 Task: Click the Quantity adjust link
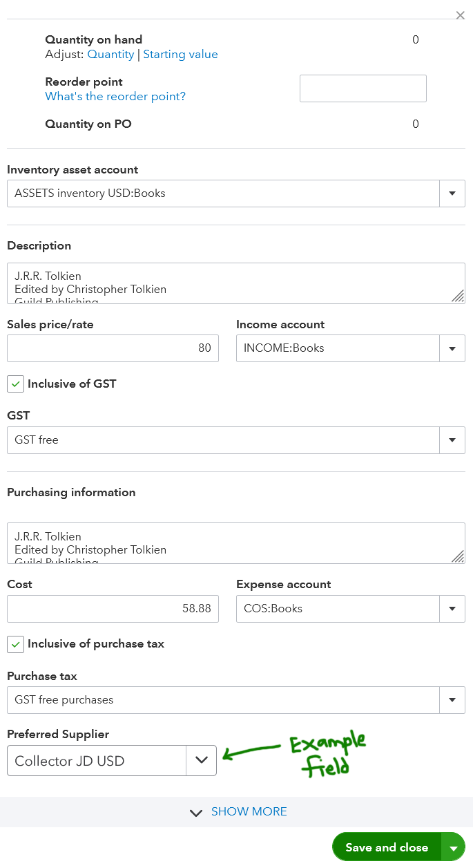point(110,54)
